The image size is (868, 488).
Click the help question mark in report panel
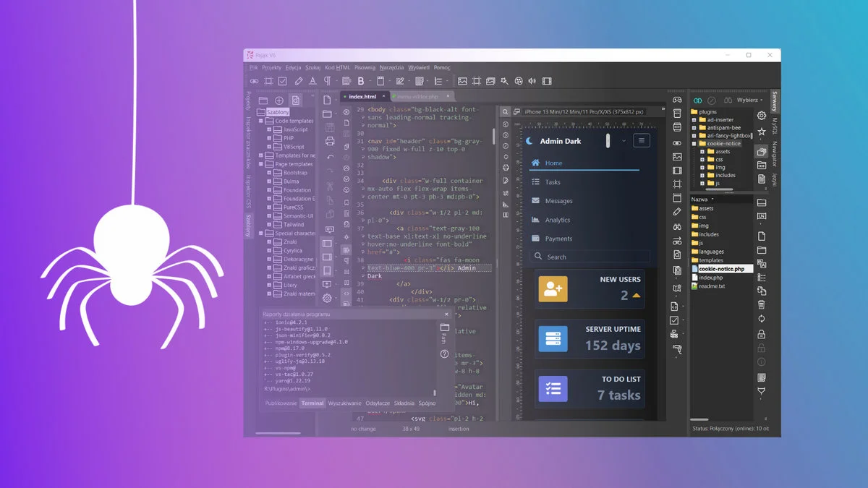[444, 354]
